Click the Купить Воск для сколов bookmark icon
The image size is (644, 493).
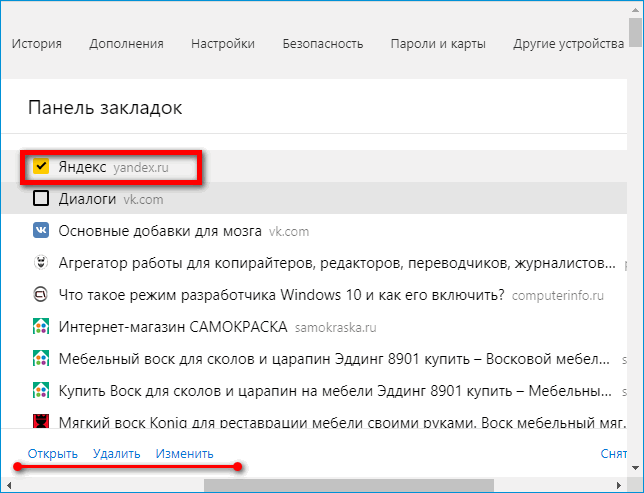tap(41, 391)
